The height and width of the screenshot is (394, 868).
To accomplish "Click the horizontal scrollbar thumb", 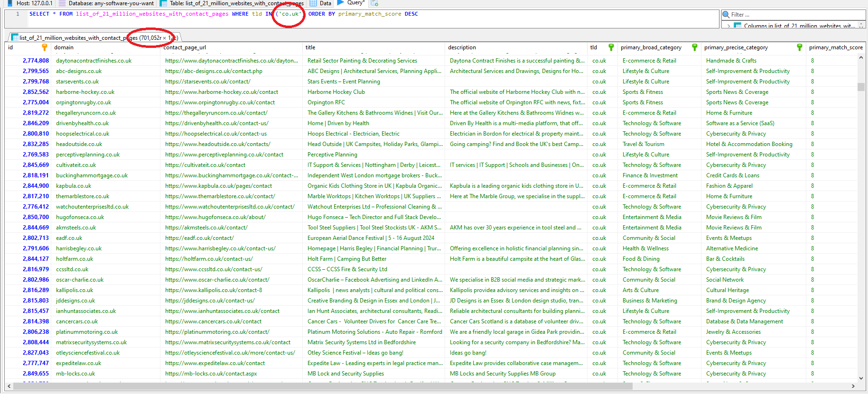I will pyautogui.click(x=323, y=386).
